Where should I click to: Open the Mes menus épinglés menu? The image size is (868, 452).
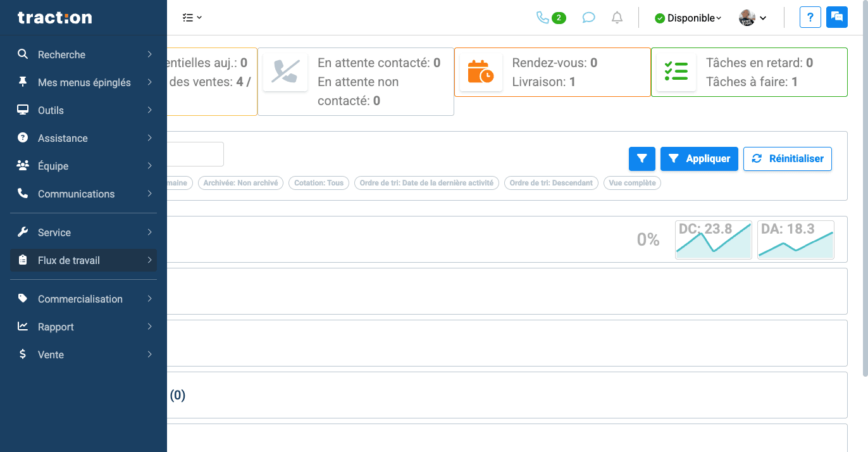[84, 82]
